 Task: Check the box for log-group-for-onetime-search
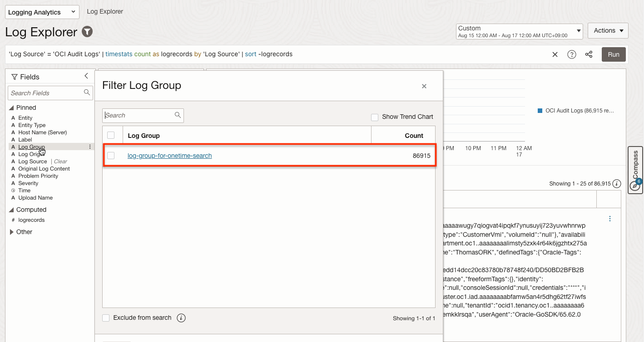[111, 156]
